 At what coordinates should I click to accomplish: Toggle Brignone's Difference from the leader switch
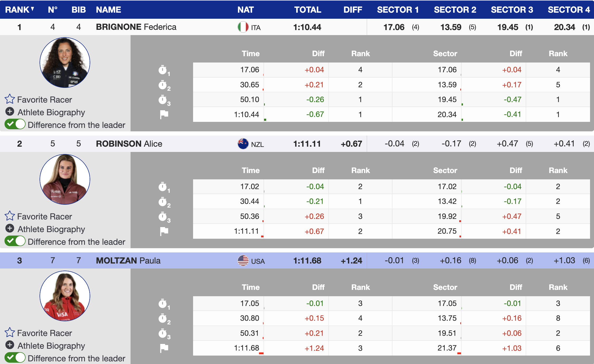pyautogui.click(x=15, y=124)
